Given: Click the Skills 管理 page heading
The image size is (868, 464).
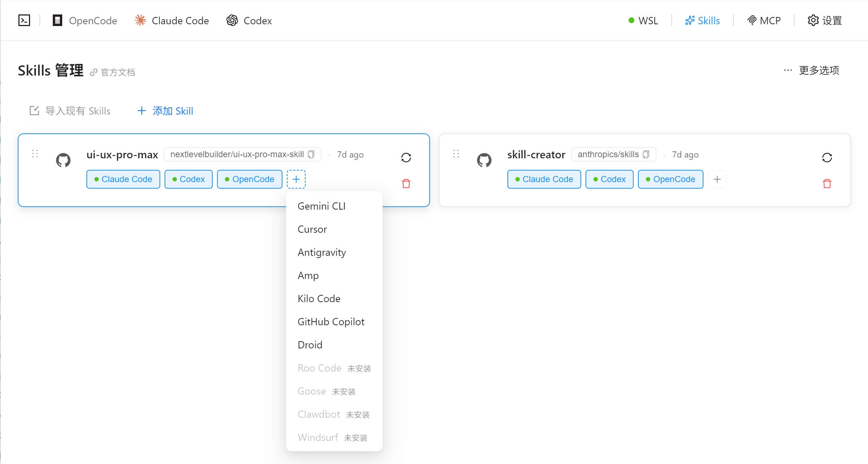Looking at the screenshot, I should pyautogui.click(x=51, y=70).
